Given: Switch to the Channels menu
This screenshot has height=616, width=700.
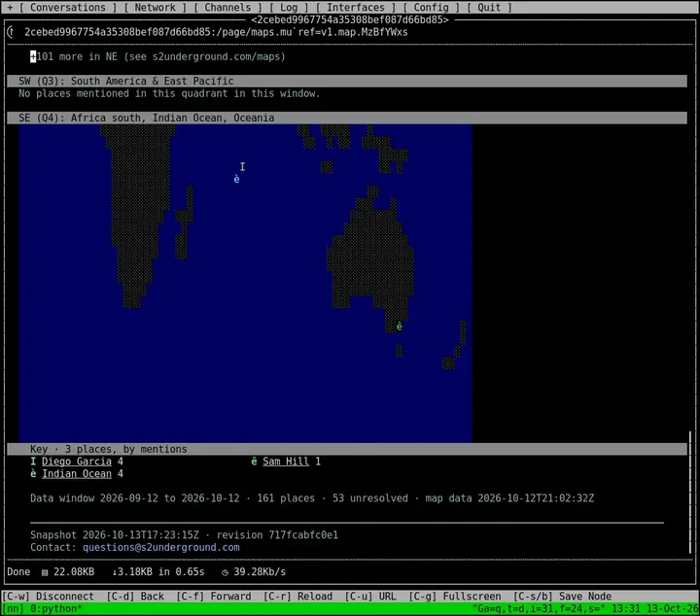Looking at the screenshot, I should pyautogui.click(x=227, y=8).
